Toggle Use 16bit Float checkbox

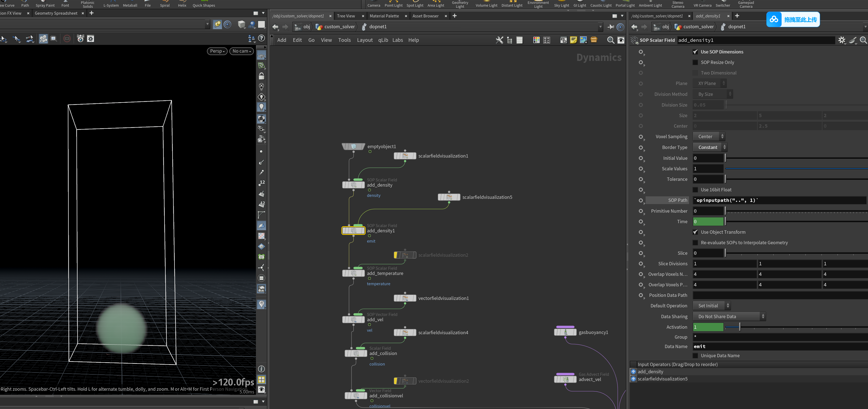[x=695, y=190]
